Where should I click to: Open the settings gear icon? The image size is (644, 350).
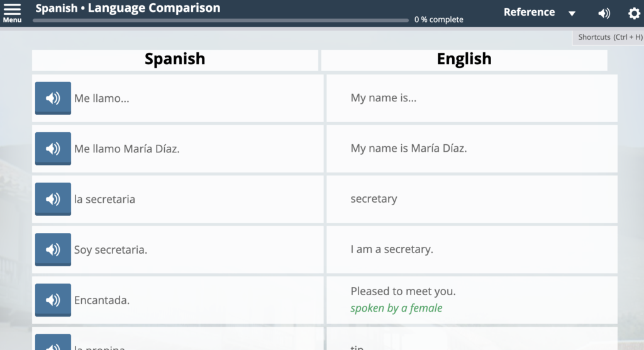pyautogui.click(x=634, y=13)
